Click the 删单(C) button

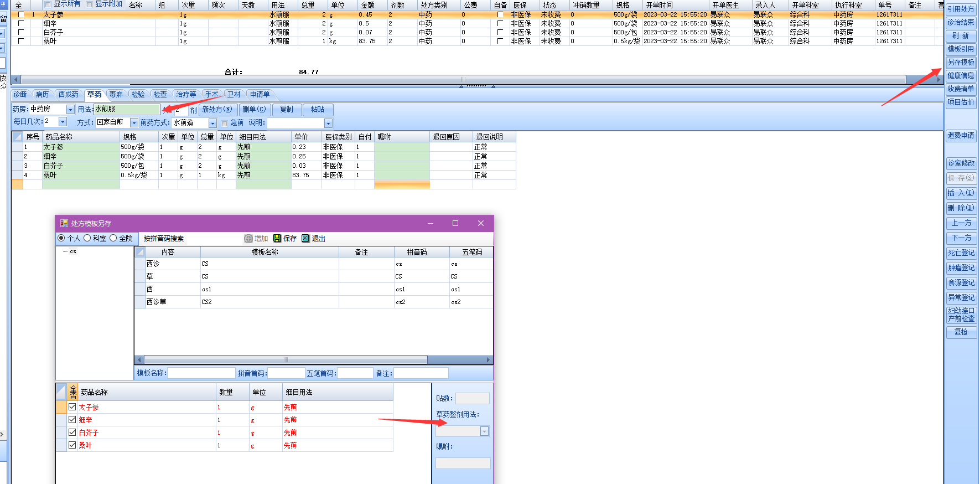point(254,110)
